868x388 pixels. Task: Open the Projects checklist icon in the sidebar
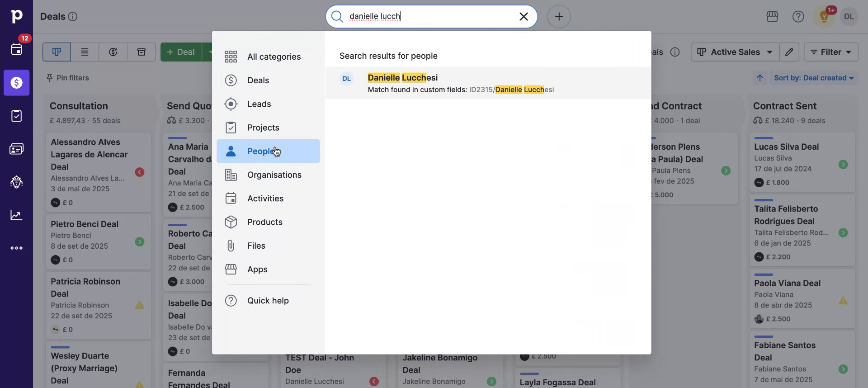coord(16,116)
